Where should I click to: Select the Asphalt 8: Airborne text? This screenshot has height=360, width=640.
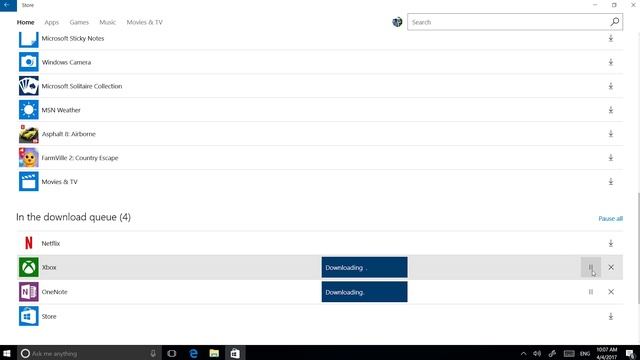point(69,134)
